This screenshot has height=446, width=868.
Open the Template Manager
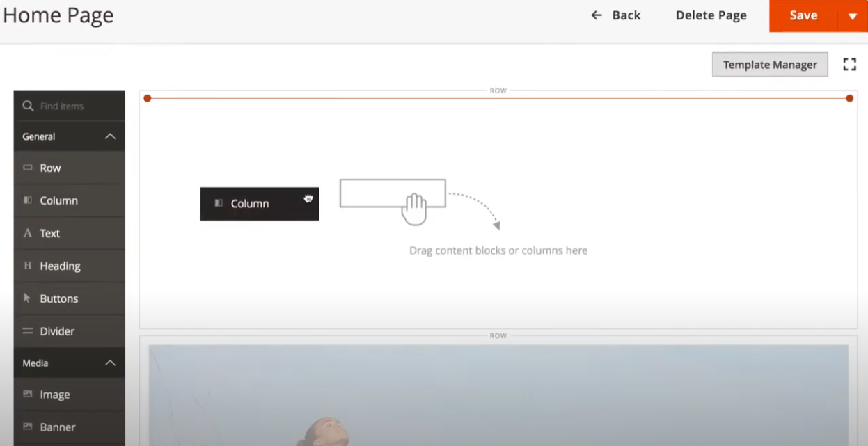coord(770,64)
